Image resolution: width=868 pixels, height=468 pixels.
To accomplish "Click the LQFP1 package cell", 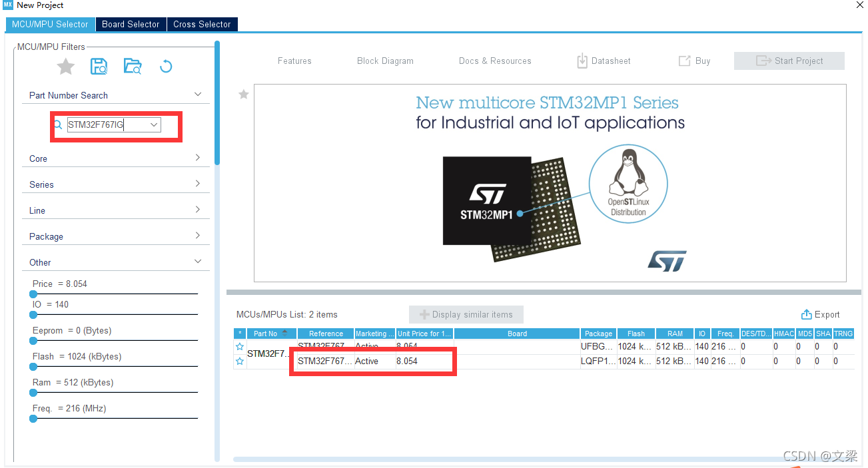I will point(598,361).
